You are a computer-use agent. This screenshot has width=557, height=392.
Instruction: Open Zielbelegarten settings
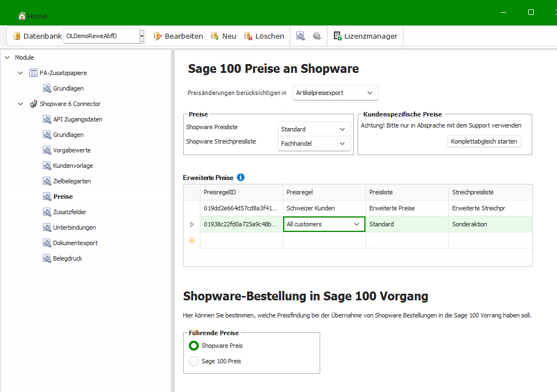coord(72,181)
